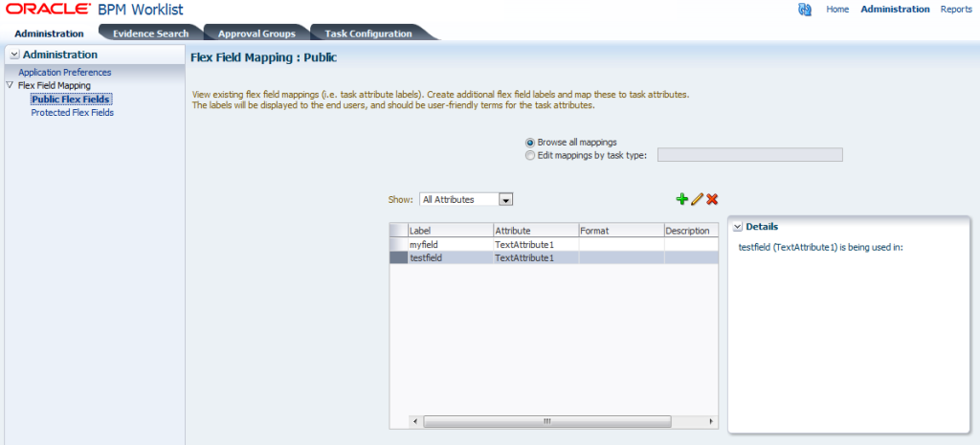
Task: Collapse the Administration side panel
Action: [x=15, y=55]
